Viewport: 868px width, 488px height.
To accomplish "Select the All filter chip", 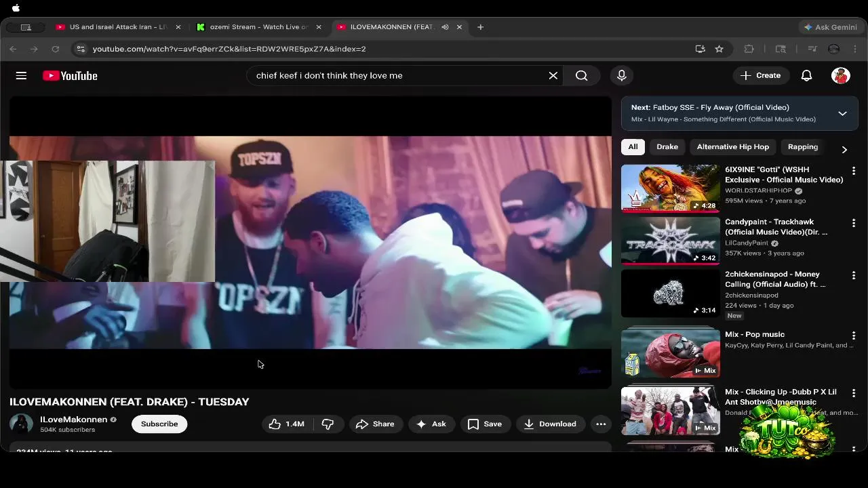I will 633,146.
